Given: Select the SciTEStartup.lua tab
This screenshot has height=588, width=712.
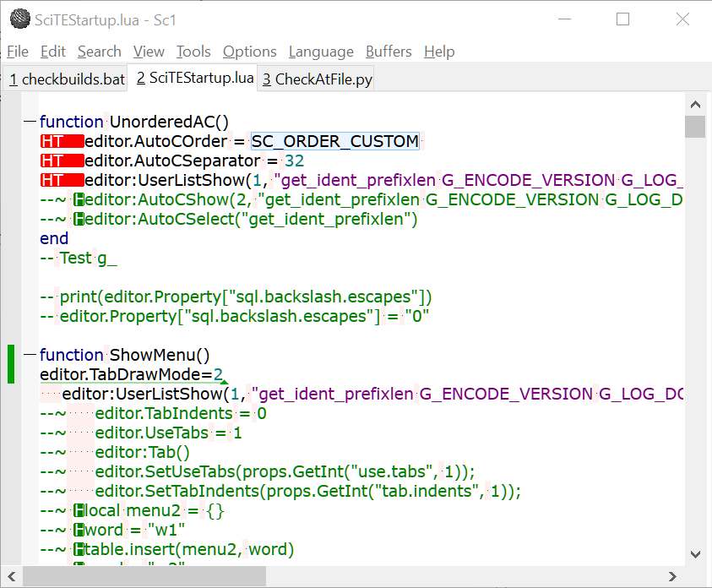Looking at the screenshot, I should [194, 79].
